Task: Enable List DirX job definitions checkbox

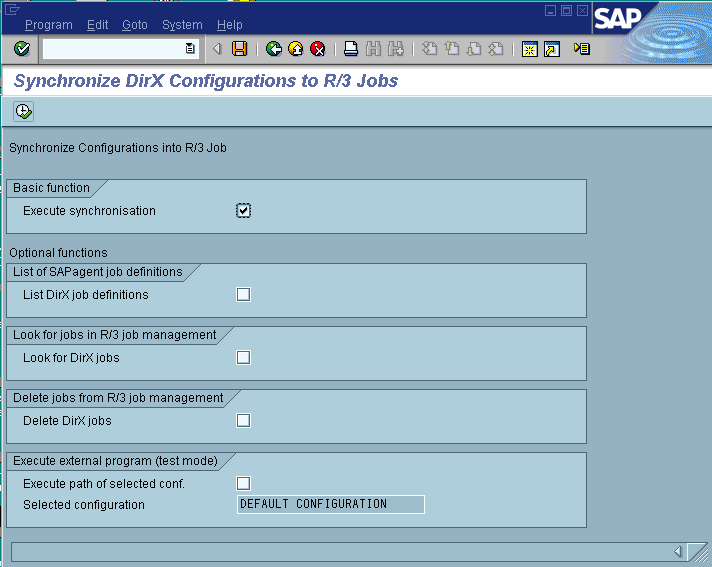Action: [243, 295]
